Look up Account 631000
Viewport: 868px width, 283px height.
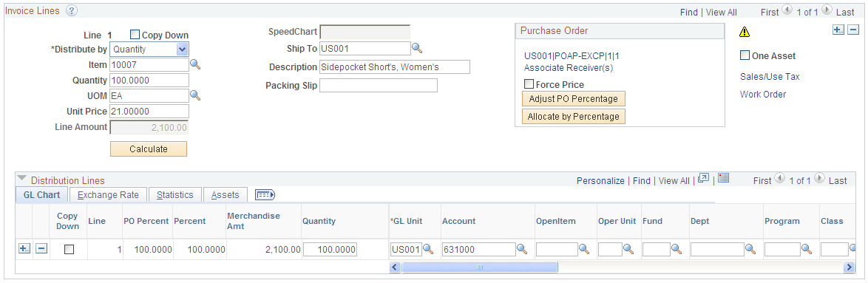pyautogui.click(x=522, y=249)
